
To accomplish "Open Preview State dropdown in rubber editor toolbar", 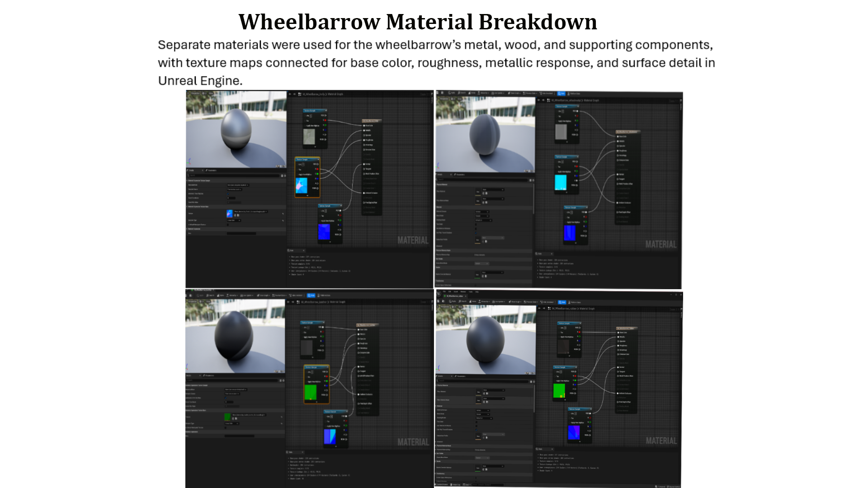I will pos(531,302).
